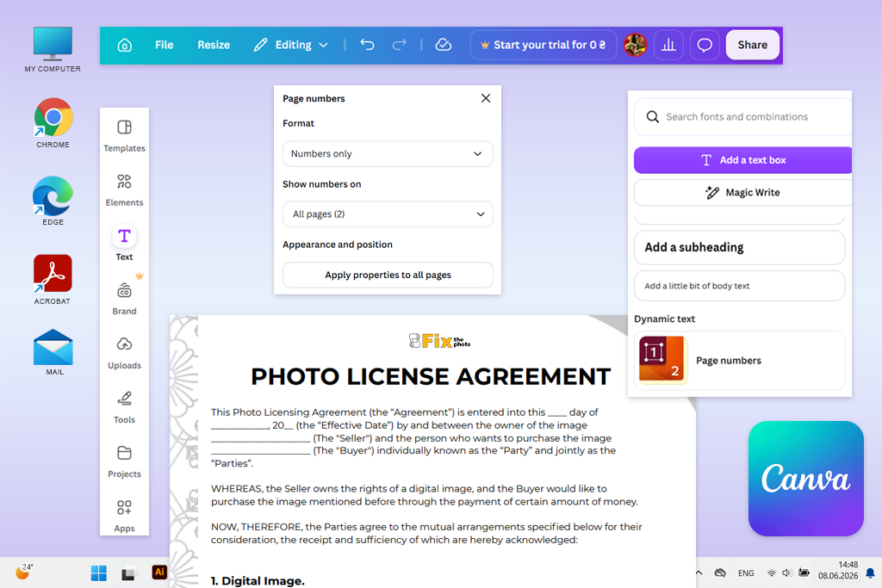Open the Elements panel
This screenshot has width=882, height=588.
(124, 190)
